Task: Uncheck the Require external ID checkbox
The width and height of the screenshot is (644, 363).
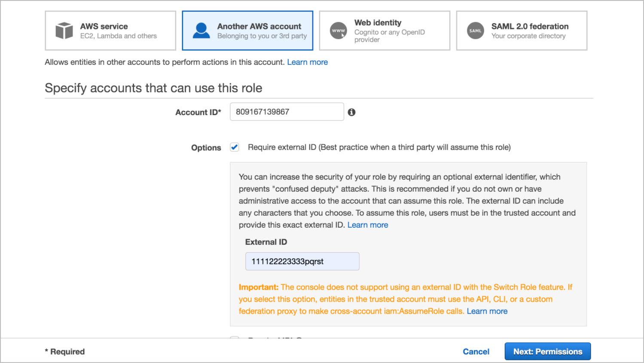Action: coord(235,147)
